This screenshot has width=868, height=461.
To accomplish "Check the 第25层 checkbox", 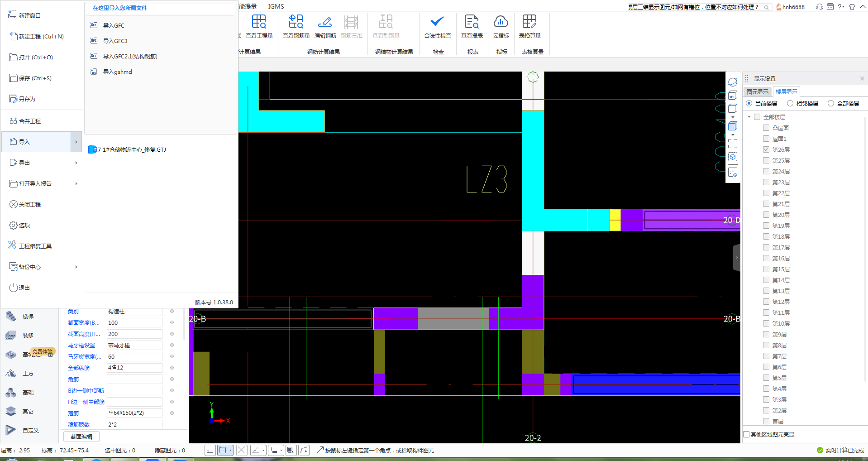I will tap(766, 160).
